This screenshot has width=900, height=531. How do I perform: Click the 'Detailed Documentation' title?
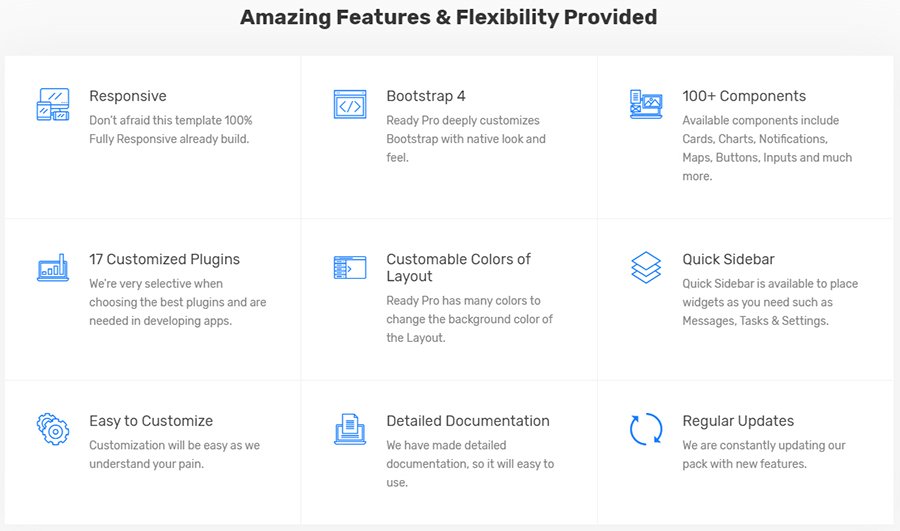468,421
